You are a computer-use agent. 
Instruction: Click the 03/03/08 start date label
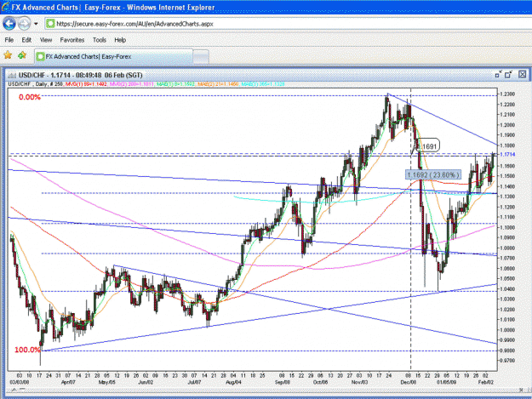point(19,382)
